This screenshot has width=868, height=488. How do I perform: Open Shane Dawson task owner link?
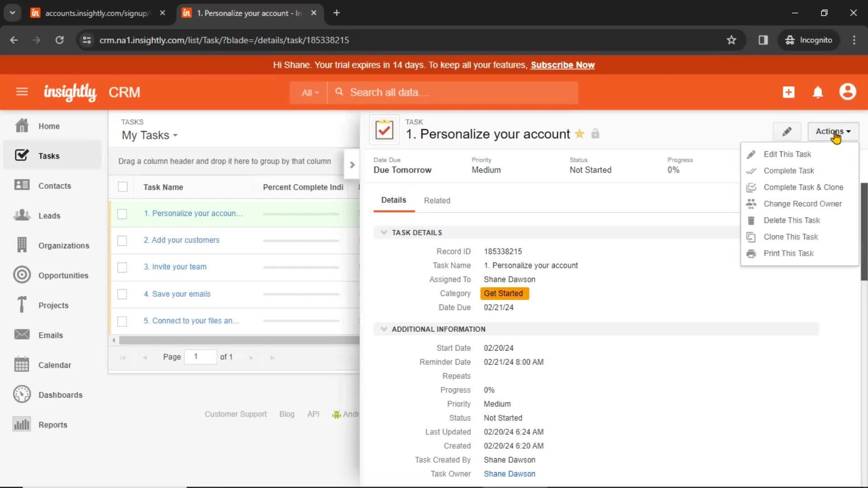pyautogui.click(x=509, y=474)
